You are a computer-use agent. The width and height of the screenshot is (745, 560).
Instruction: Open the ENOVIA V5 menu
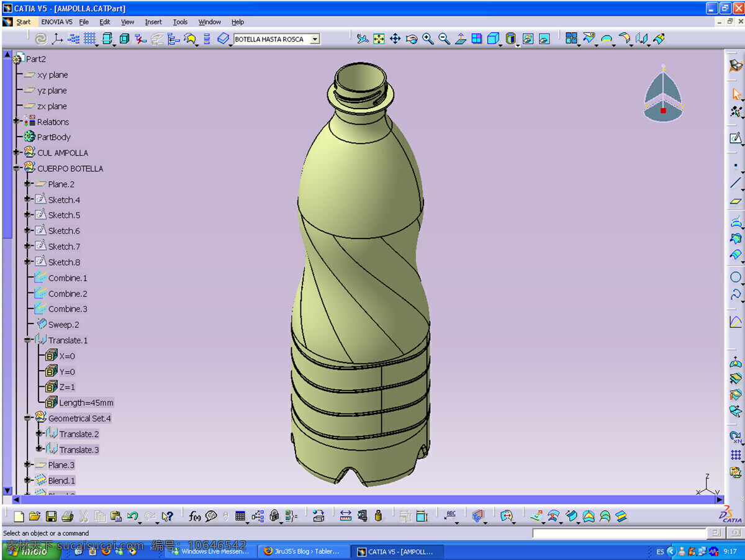pos(56,22)
